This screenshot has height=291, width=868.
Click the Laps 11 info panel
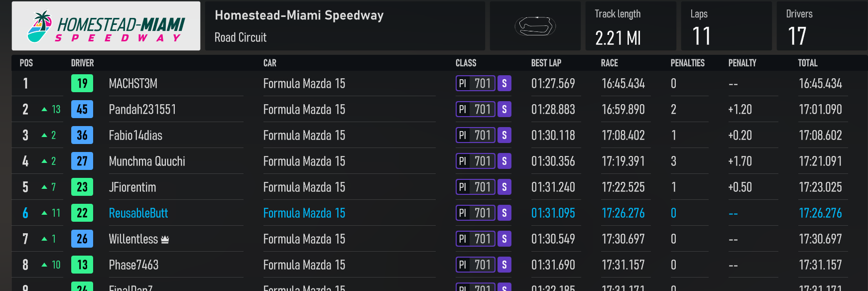(x=727, y=26)
